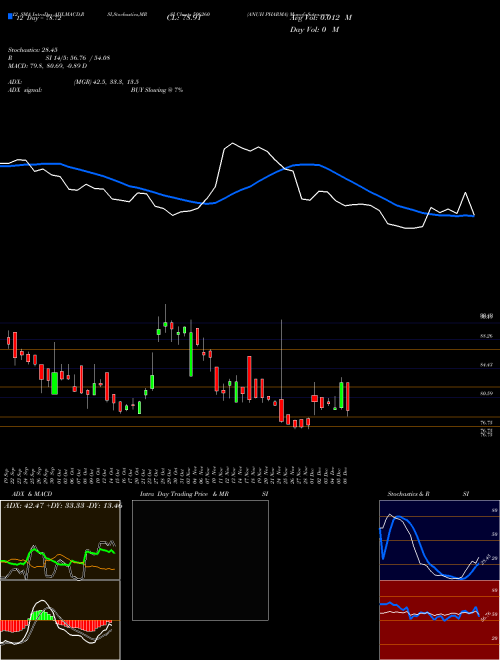Select the '12 Day = 78.72' text
500x660 pixels.
tap(39, 18)
